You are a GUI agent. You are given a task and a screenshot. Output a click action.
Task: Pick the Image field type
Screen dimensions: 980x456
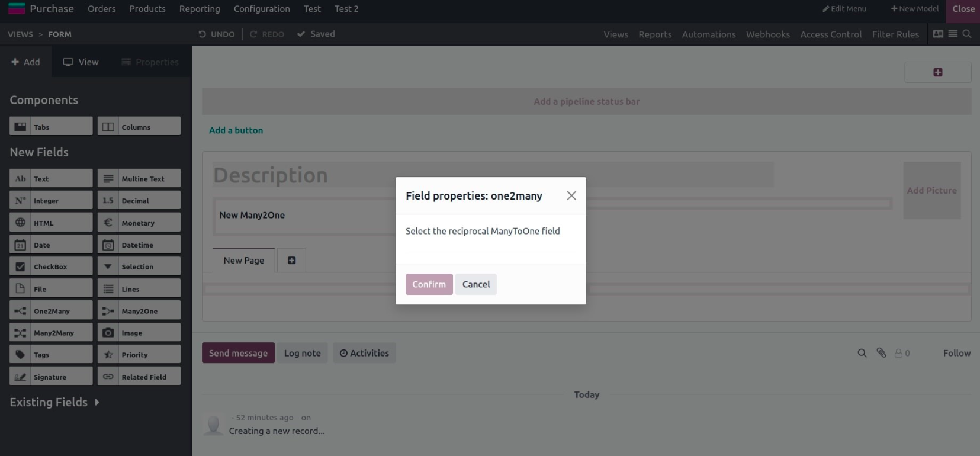139,332
